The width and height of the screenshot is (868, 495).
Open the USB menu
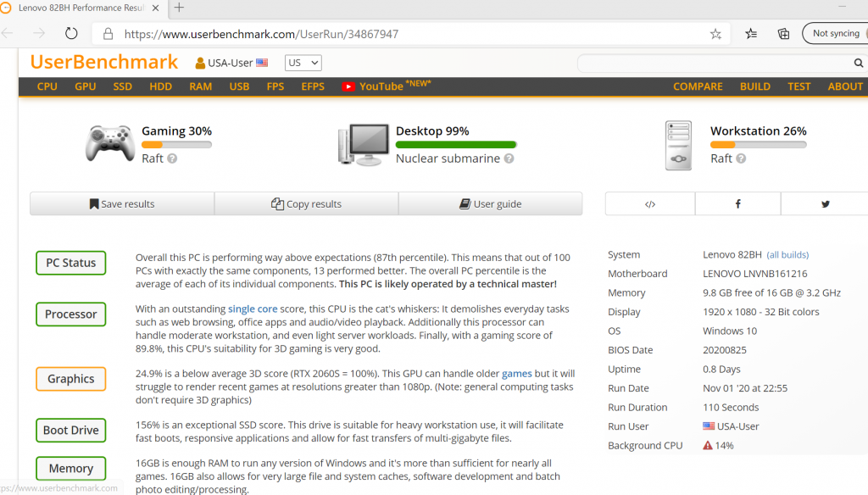239,86
